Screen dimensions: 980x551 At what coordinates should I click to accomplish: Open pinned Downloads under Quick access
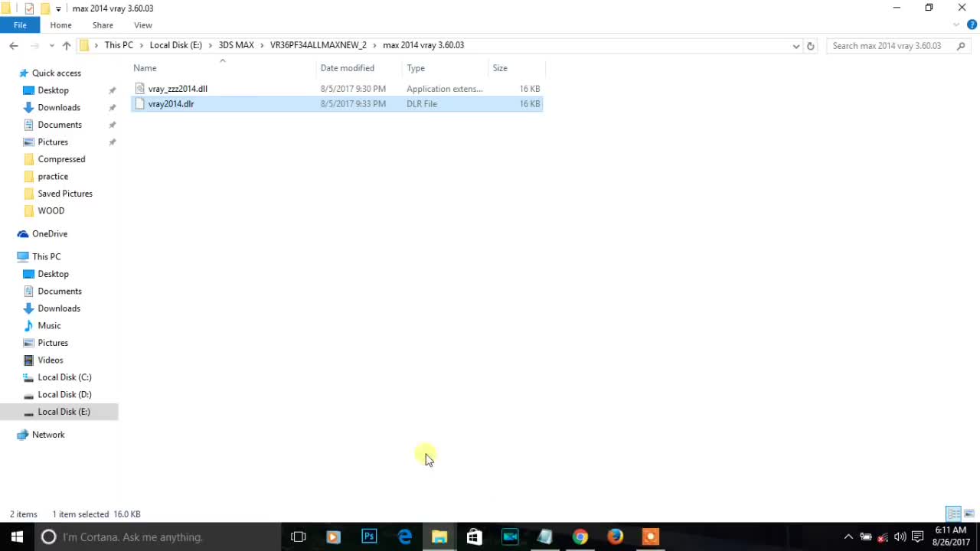(59, 107)
